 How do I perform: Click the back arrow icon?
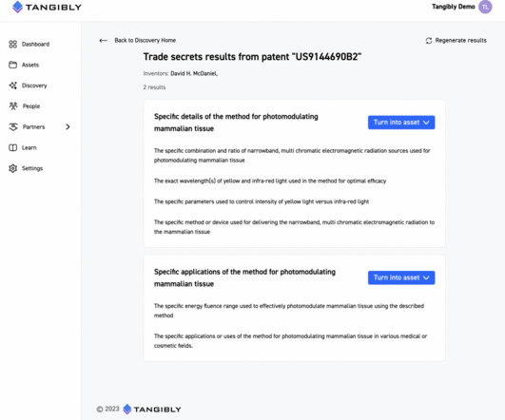tap(103, 41)
